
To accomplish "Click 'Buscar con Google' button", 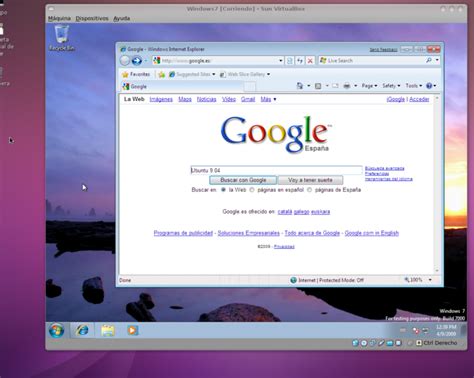I will 243,180.
